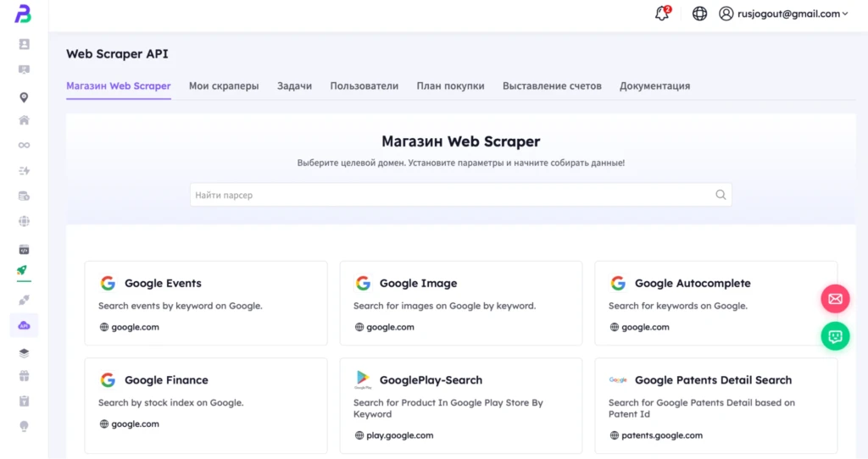Open the green chat support button
The width and height of the screenshot is (868, 459).
click(x=835, y=336)
